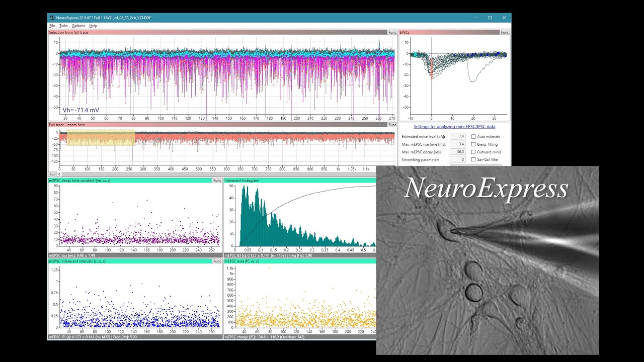Click the yellow selection region in full trace
644x362 pixels.
pyautogui.click(x=101, y=138)
